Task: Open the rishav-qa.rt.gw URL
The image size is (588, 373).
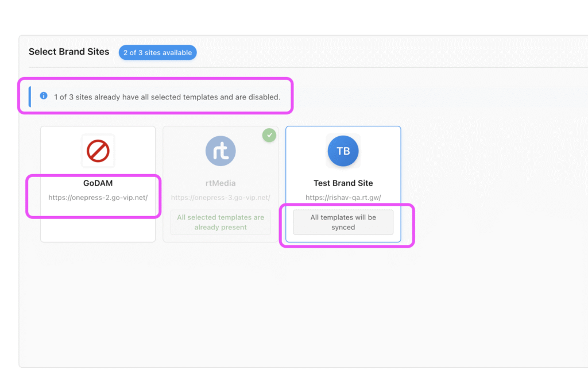Action: (x=343, y=198)
